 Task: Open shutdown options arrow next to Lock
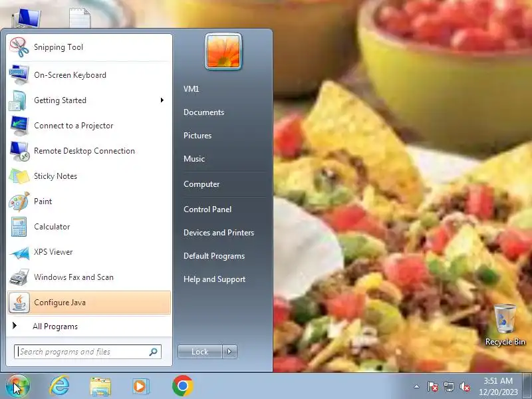pos(229,352)
